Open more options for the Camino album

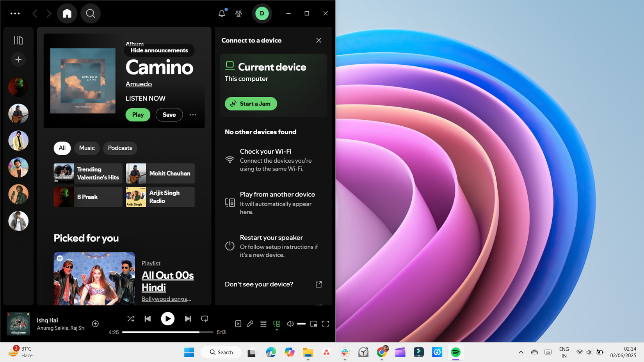(193, 115)
